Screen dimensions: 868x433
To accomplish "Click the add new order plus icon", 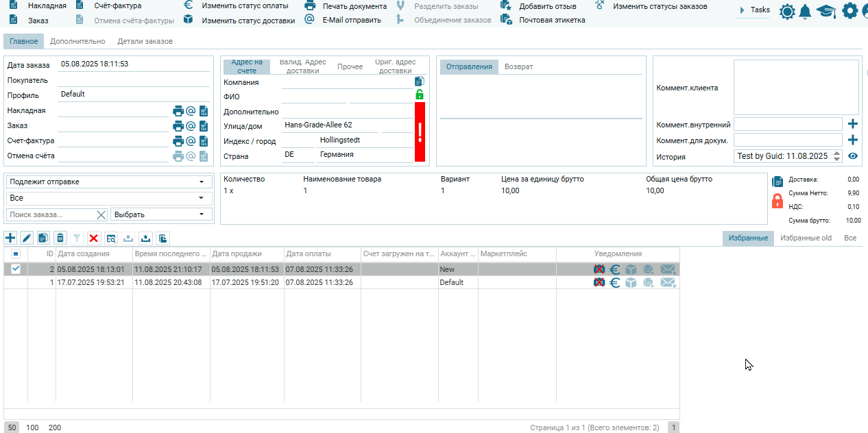I will click(10, 238).
